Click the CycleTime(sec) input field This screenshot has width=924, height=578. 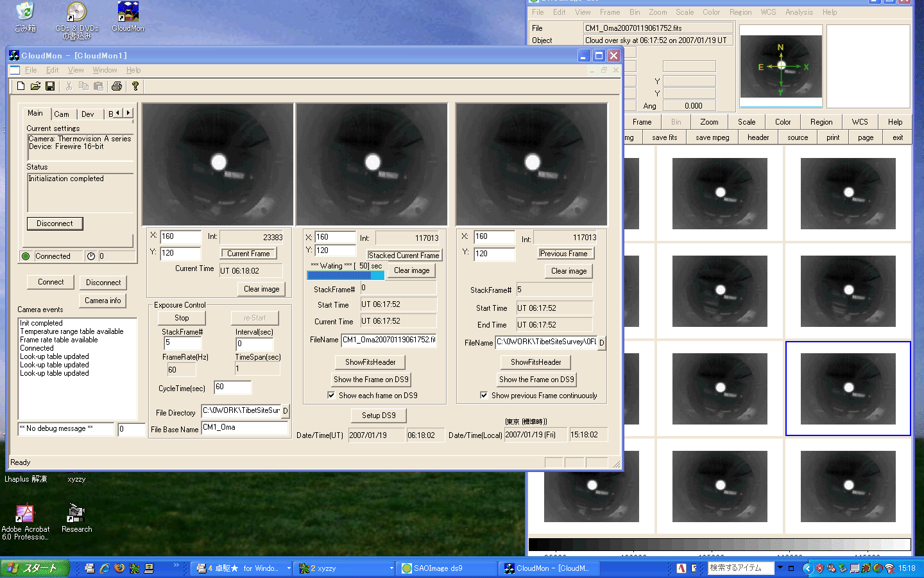[x=232, y=387]
